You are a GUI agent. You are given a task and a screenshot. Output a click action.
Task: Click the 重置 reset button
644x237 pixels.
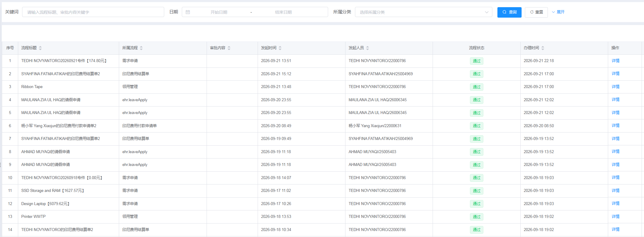tap(536, 12)
